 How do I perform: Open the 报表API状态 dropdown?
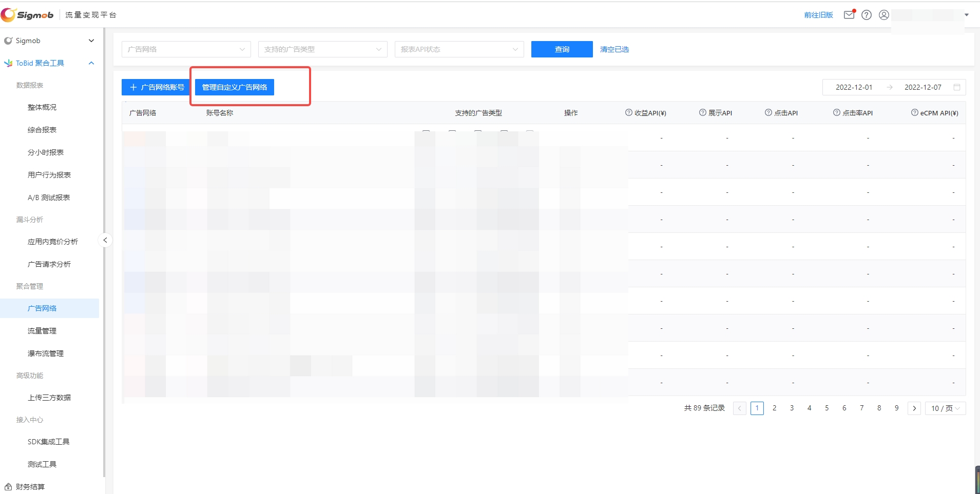[459, 49]
